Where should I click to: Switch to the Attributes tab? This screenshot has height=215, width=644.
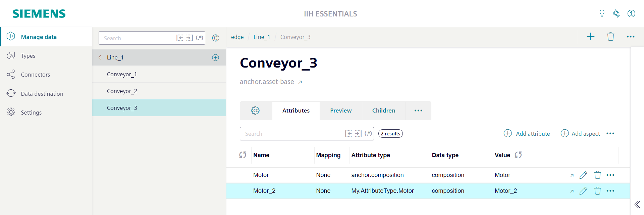pyautogui.click(x=296, y=111)
